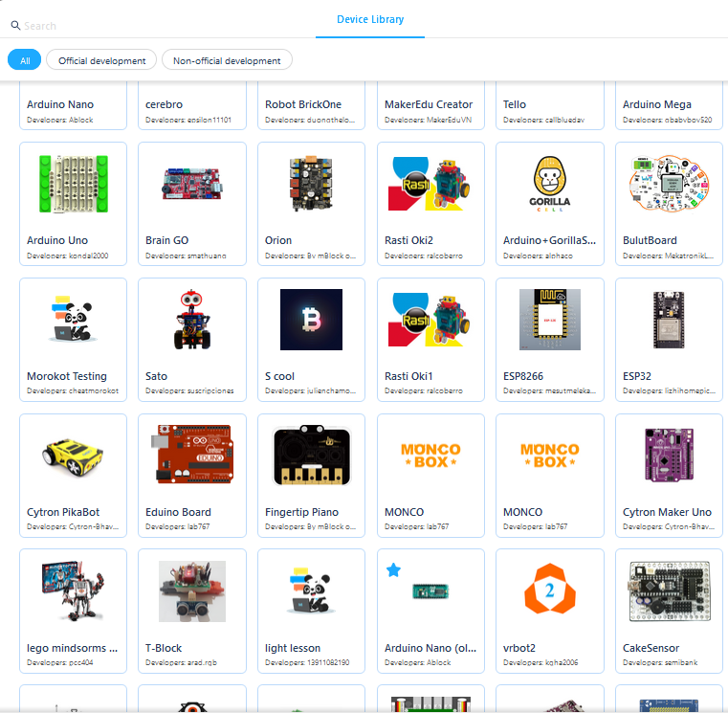The height and width of the screenshot is (713, 728).
Task: Open the Device Library tab
Action: click(370, 19)
